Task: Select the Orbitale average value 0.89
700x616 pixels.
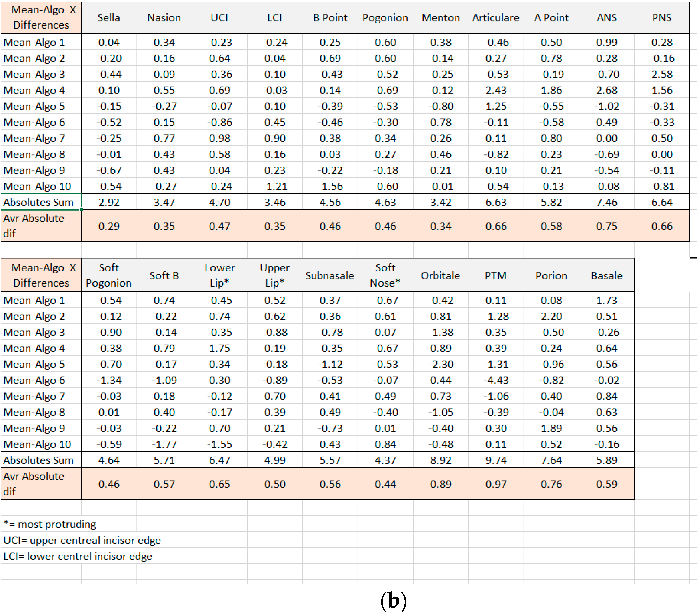Action: point(441,484)
